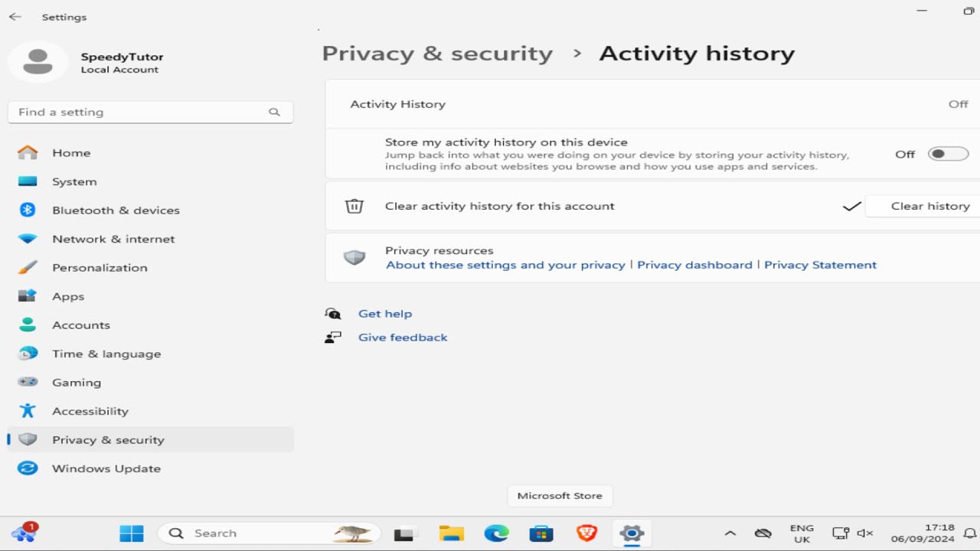The height and width of the screenshot is (551, 980).
Task: Click the Personalization paintbrush icon
Action: pos(28,267)
